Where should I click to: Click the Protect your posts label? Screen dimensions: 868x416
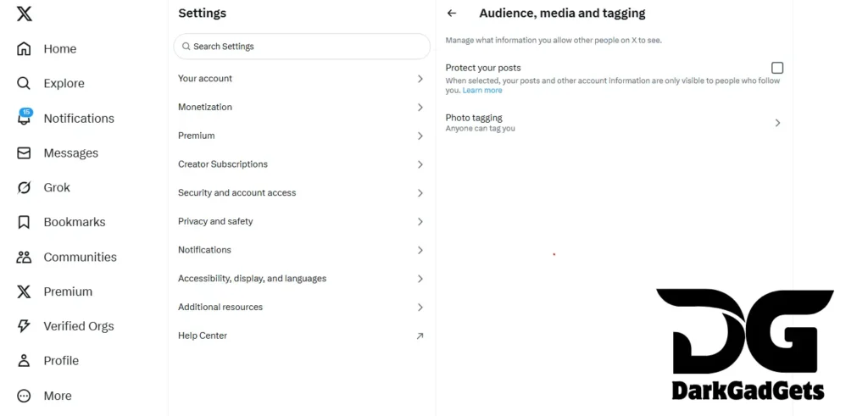click(x=483, y=68)
